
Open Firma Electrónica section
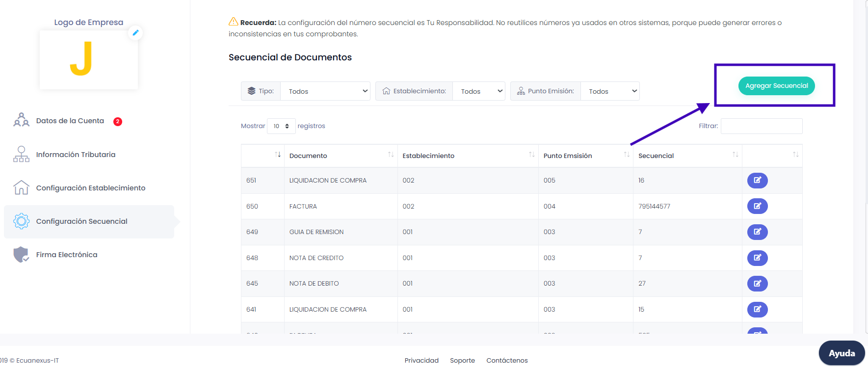tap(67, 255)
